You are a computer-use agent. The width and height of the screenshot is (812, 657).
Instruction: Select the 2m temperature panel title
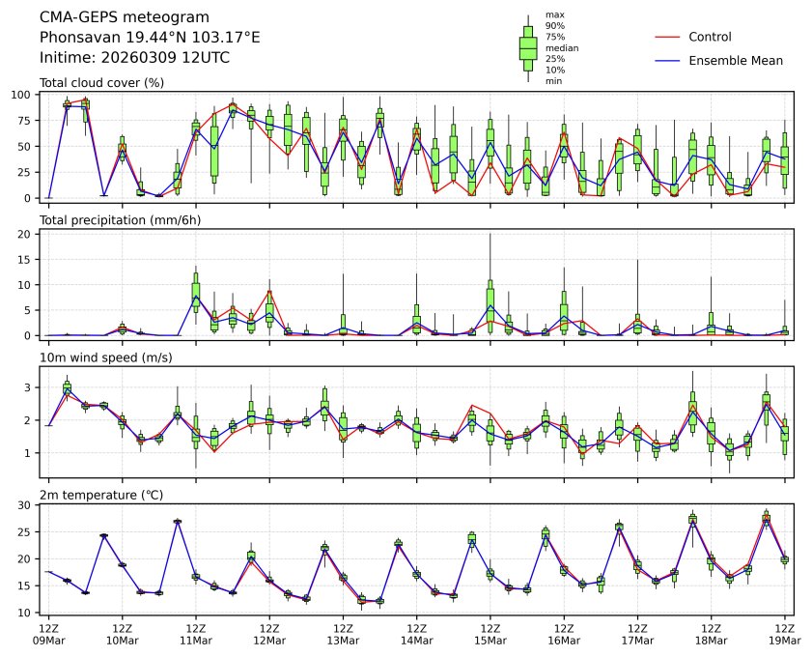click(x=106, y=496)
